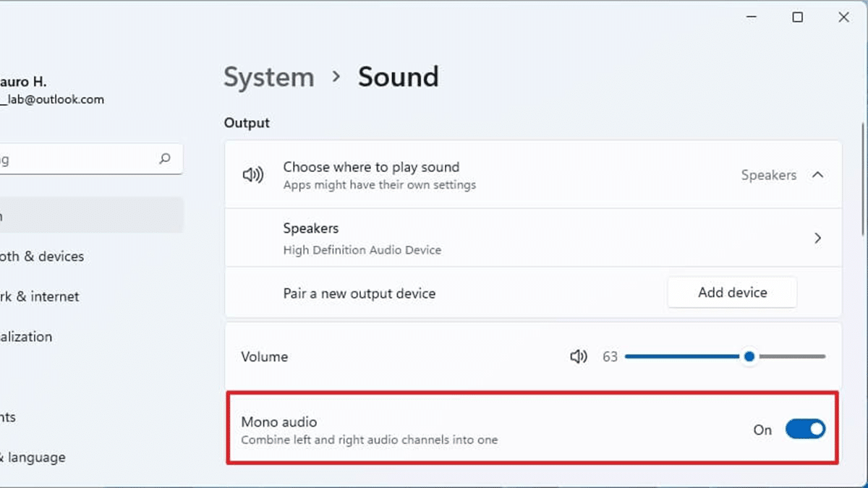Viewport: 868px width, 488px height.
Task: Mute using the volume speaker icon
Action: pyautogui.click(x=578, y=356)
